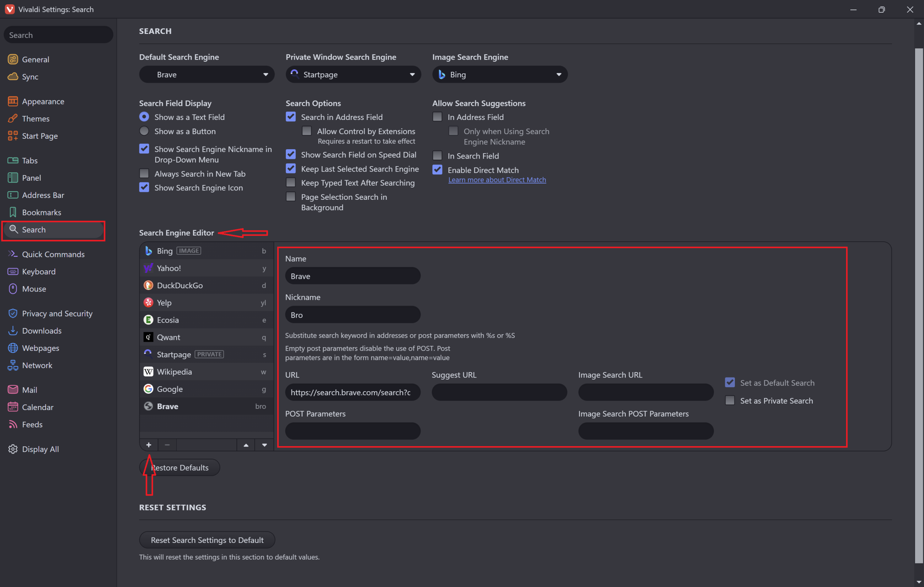Edit the Brave search engine URL field
The width and height of the screenshot is (924, 587).
point(352,392)
